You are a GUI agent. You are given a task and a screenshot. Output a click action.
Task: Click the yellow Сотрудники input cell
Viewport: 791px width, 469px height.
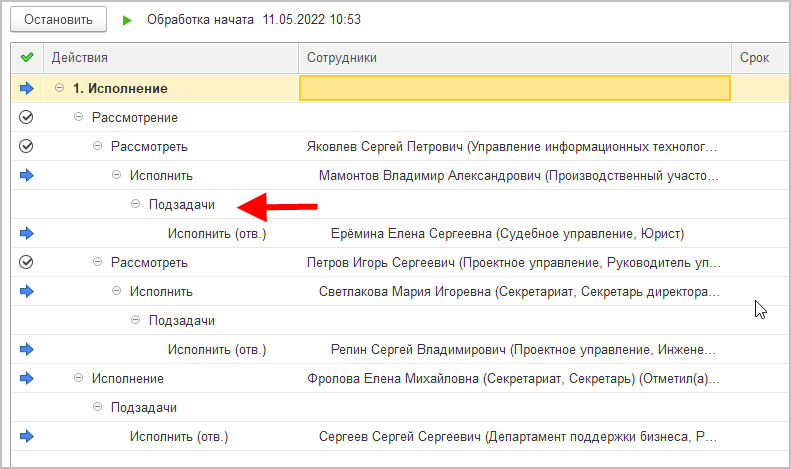pyautogui.click(x=514, y=88)
